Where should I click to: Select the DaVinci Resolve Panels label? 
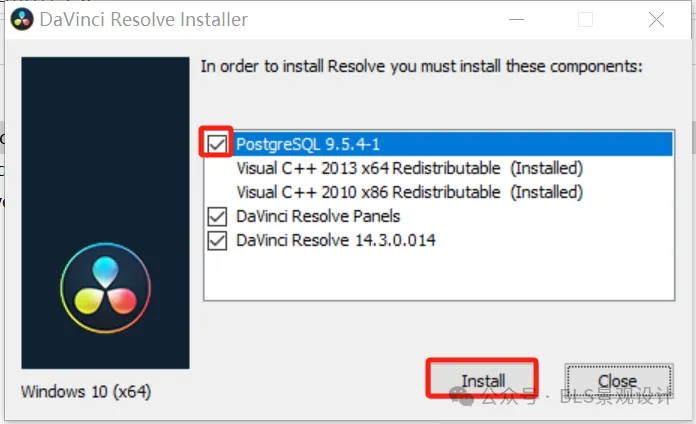tap(318, 216)
